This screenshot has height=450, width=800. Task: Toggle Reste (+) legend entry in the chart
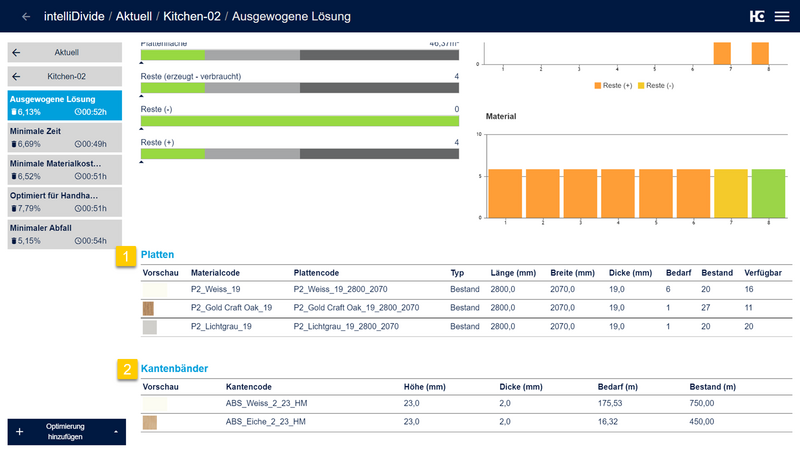612,86
